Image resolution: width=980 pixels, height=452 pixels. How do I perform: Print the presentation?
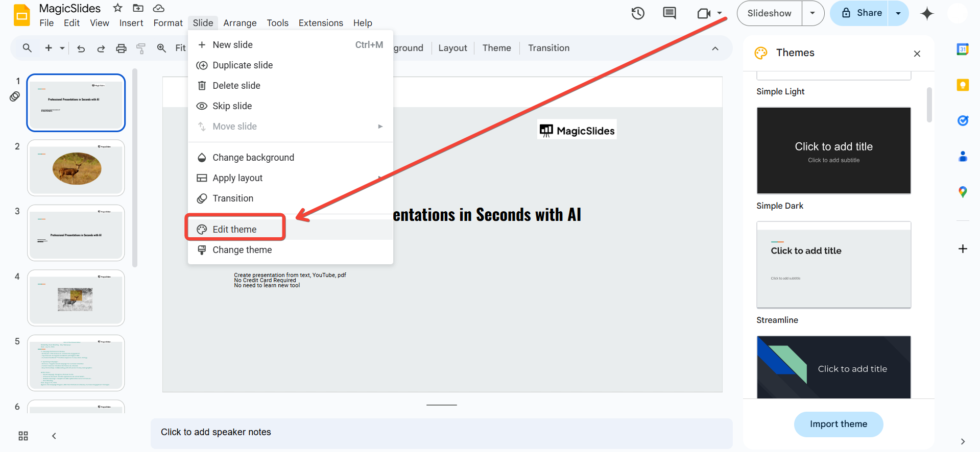click(121, 48)
